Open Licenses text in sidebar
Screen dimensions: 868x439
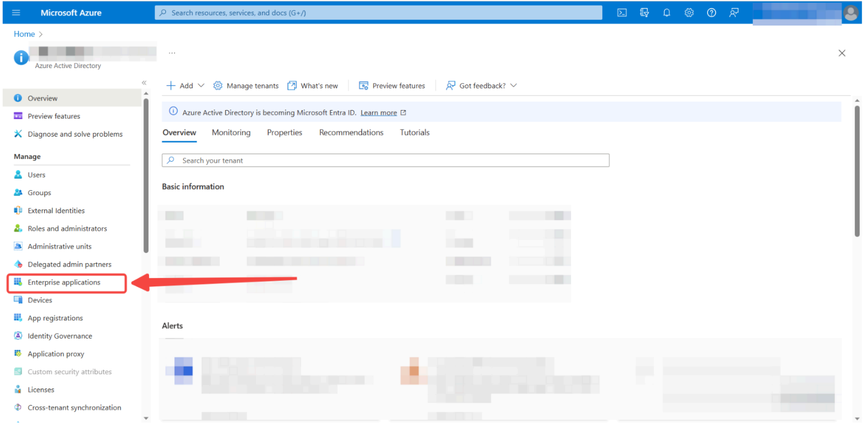coord(41,390)
